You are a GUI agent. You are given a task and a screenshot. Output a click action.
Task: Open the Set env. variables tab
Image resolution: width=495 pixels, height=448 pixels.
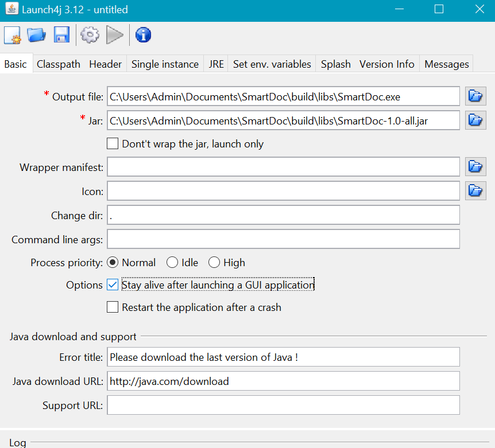(272, 64)
